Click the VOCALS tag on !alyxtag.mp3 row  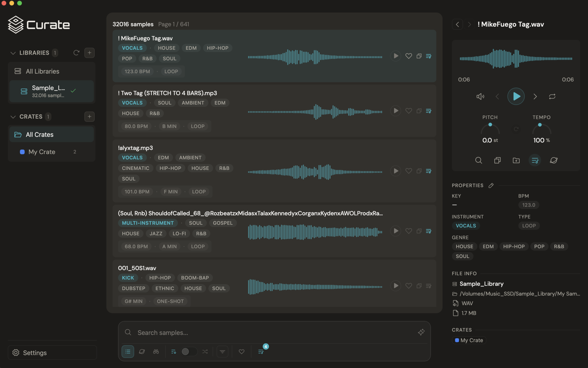(x=132, y=158)
